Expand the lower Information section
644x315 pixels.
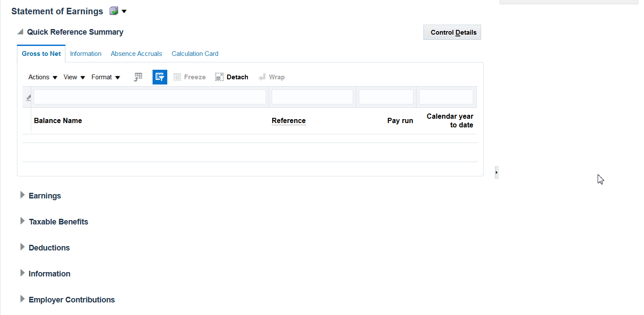(23, 273)
